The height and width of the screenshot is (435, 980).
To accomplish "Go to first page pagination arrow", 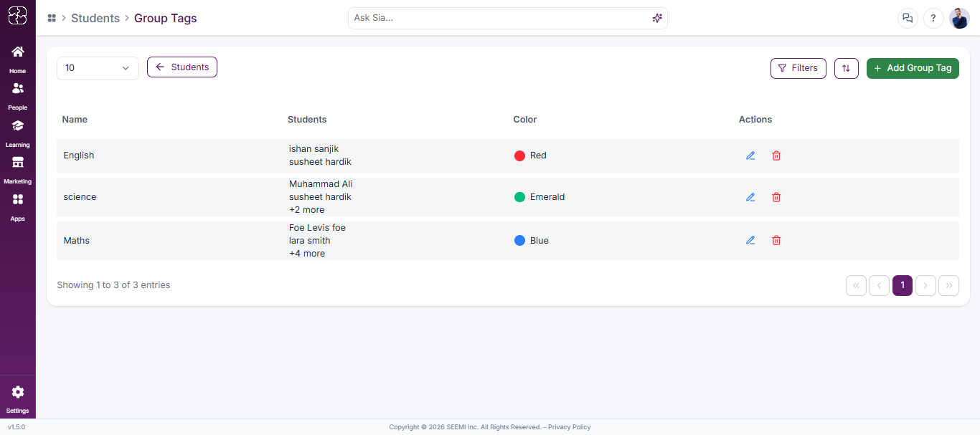I will coord(857,285).
